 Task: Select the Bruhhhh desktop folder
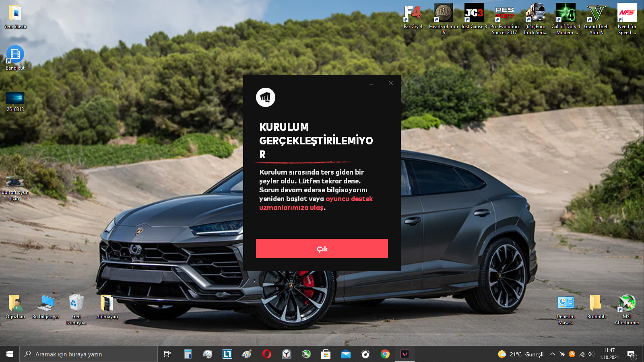[x=596, y=306]
